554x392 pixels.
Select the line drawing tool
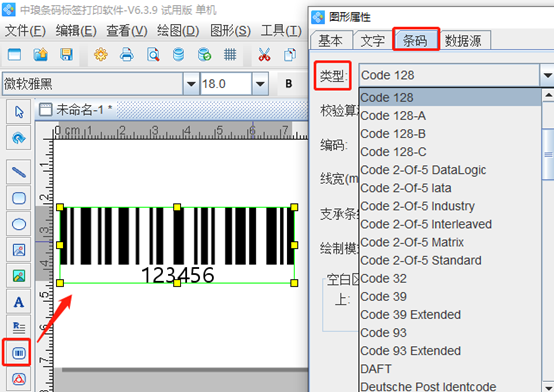tap(19, 172)
